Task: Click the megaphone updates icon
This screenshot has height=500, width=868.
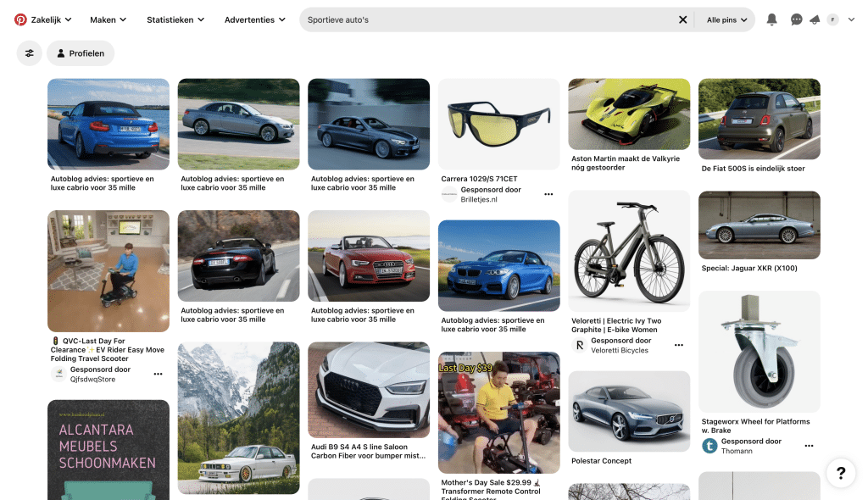Action: 815,20
